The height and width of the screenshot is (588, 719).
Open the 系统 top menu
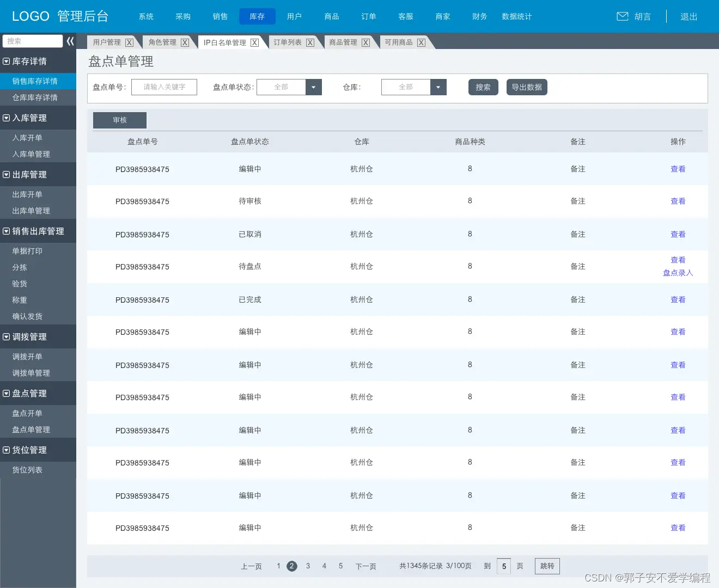click(146, 16)
